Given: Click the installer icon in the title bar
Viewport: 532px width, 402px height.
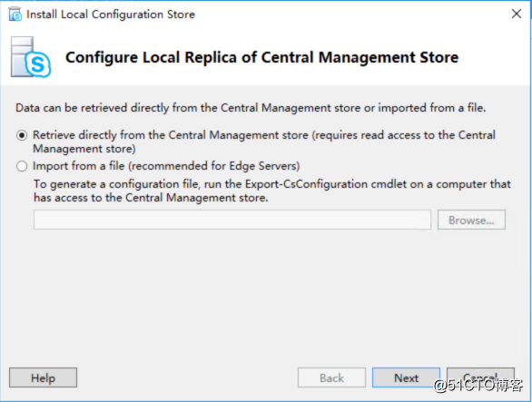Looking at the screenshot, I should [15, 15].
